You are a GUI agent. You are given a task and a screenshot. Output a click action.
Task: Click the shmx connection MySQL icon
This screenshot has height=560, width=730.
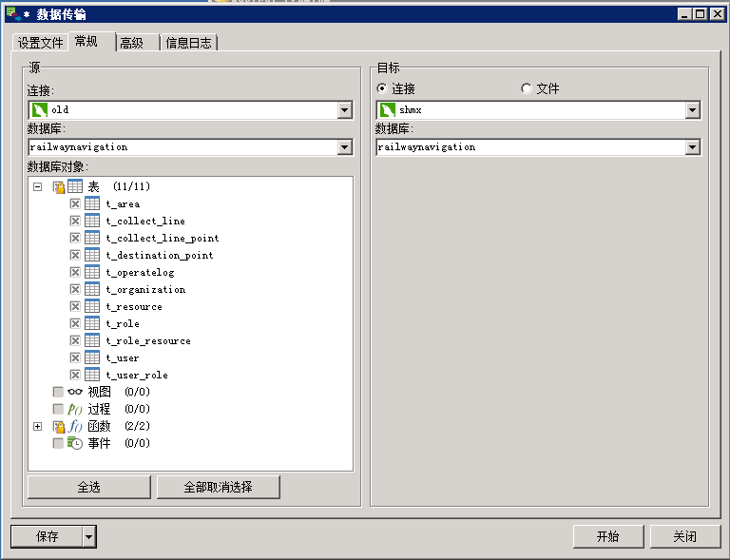point(388,110)
